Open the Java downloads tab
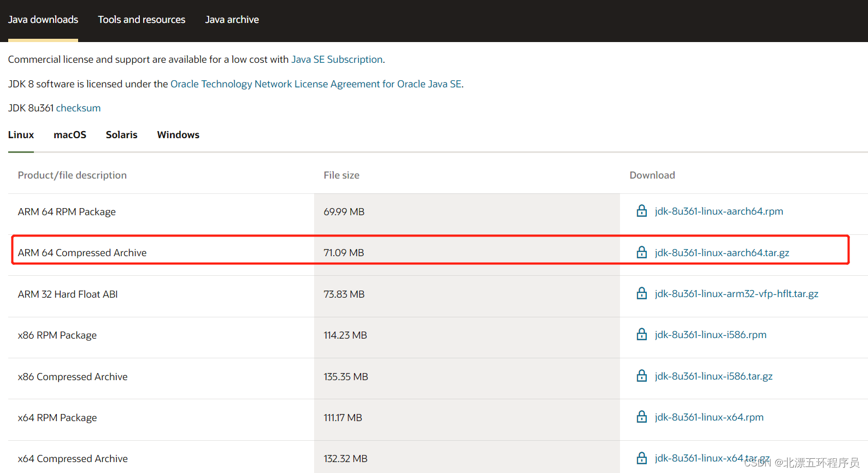The image size is (868, 473). tap(43, 20)
